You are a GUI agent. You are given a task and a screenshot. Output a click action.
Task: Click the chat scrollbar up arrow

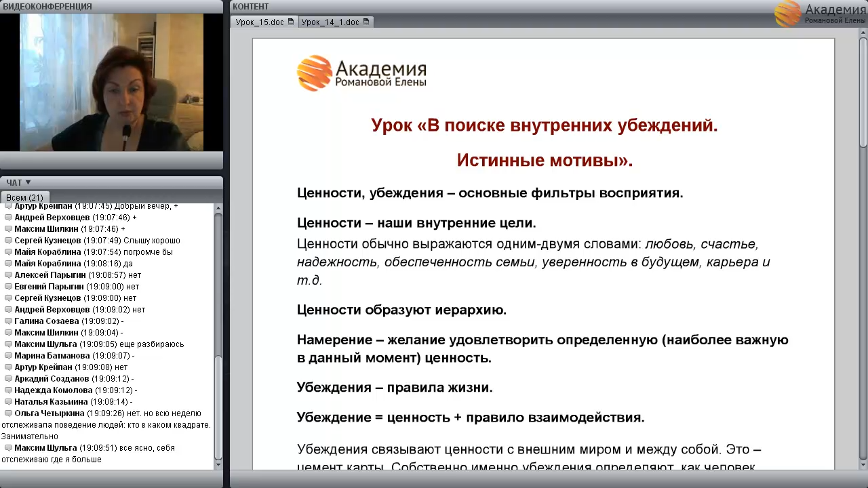pos(218,208)
